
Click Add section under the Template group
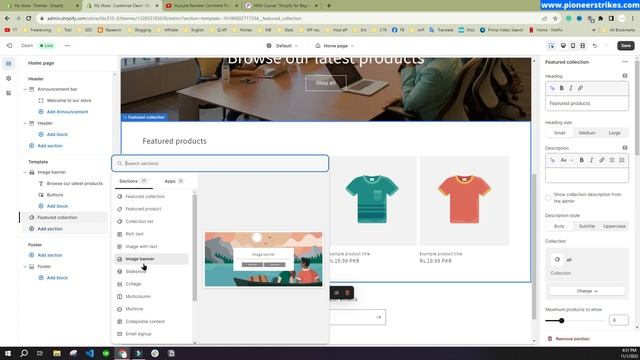[x=50, y=229]
